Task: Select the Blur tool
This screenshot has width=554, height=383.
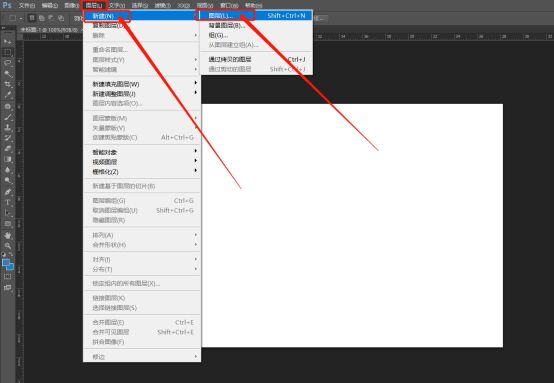Action: tap(7, 170)
